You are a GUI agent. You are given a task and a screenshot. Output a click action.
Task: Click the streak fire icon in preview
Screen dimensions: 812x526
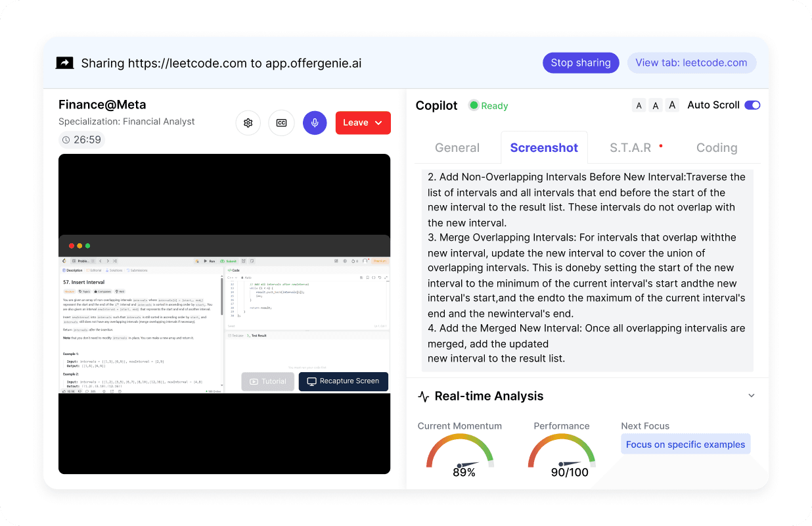[x=353, y=261]
